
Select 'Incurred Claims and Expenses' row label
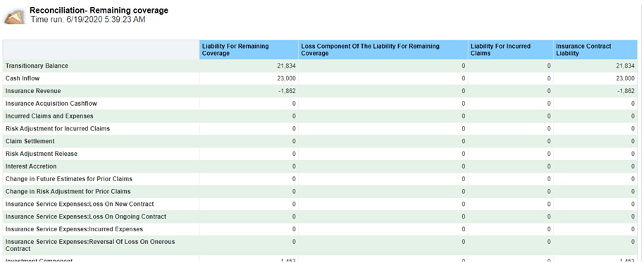49,116
